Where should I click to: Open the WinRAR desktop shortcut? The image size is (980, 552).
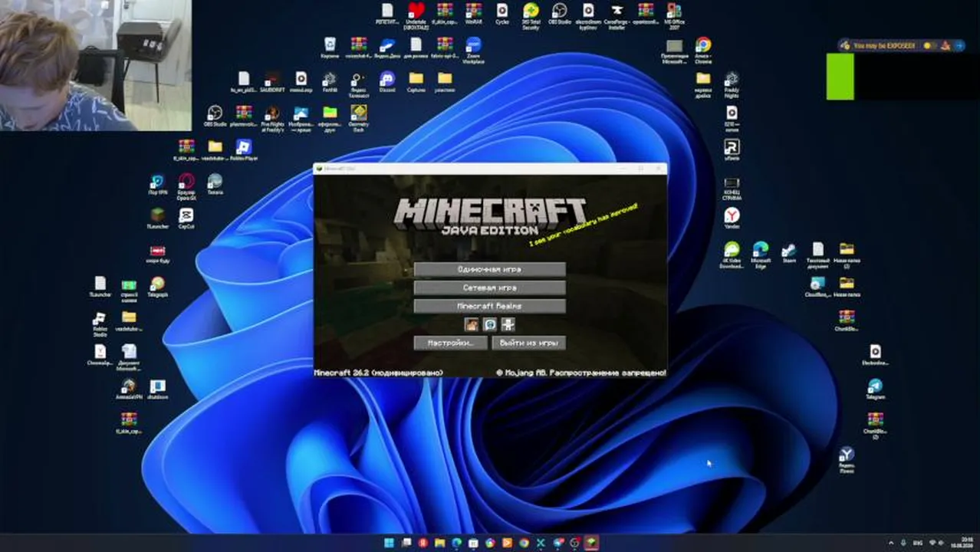pyautogui.click(x=474, y=13)
